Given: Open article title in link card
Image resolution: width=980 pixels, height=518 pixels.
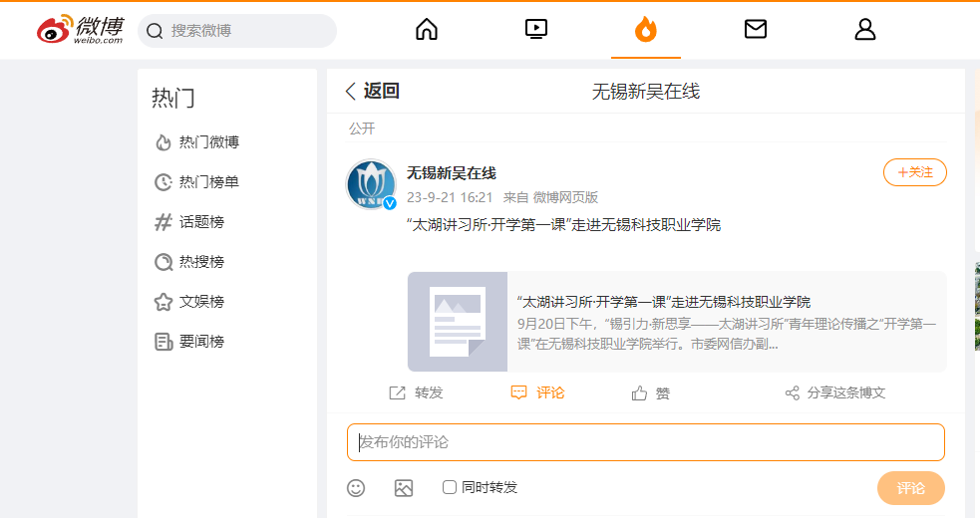Looking at the screenshot, I should [x=664, y=303].
